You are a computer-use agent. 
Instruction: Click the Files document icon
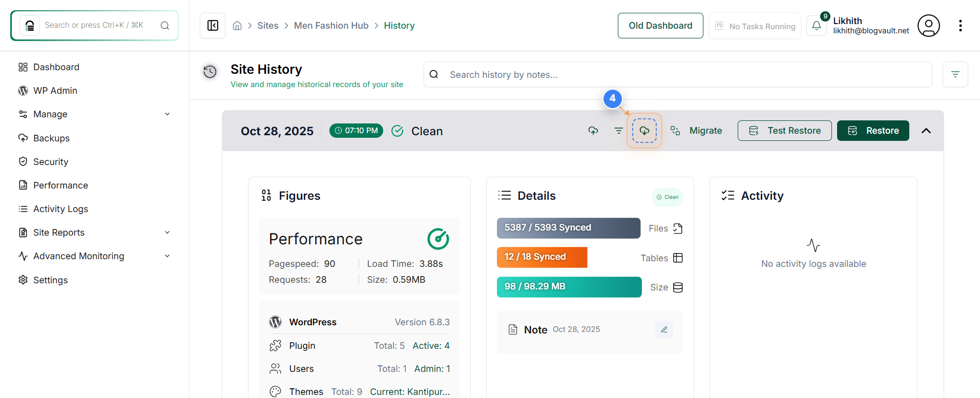(678, 228)
